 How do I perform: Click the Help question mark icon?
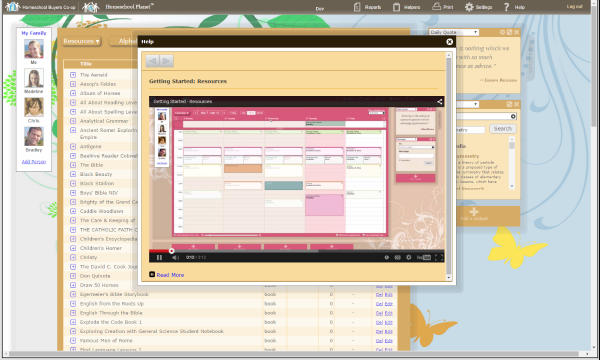coord(506,7)
